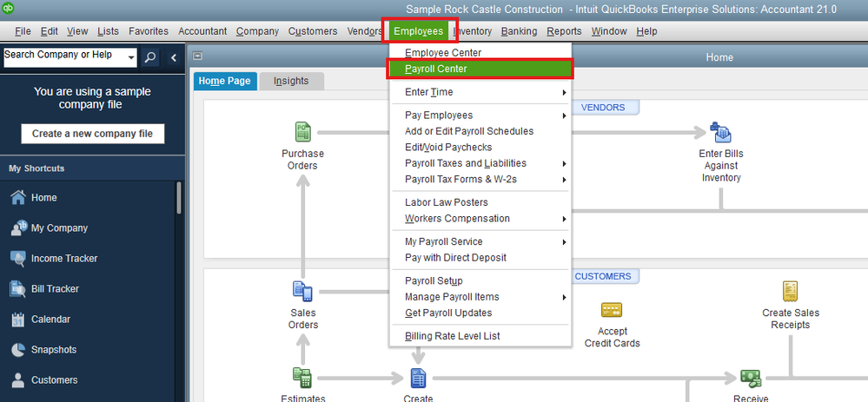Open the Favorites menu
868x402 pixels.
[x=149, y=31]
